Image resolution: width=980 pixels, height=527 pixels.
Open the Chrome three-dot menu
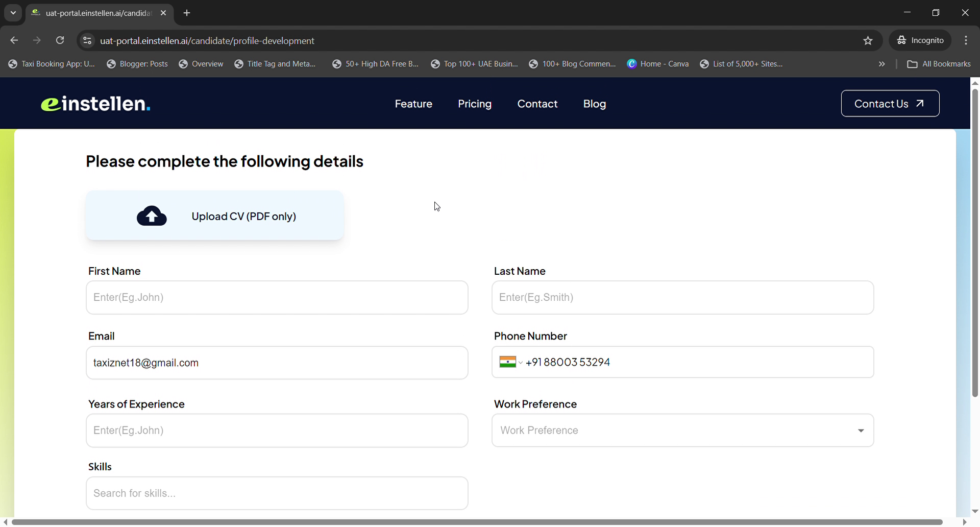[x=966, y=40]
